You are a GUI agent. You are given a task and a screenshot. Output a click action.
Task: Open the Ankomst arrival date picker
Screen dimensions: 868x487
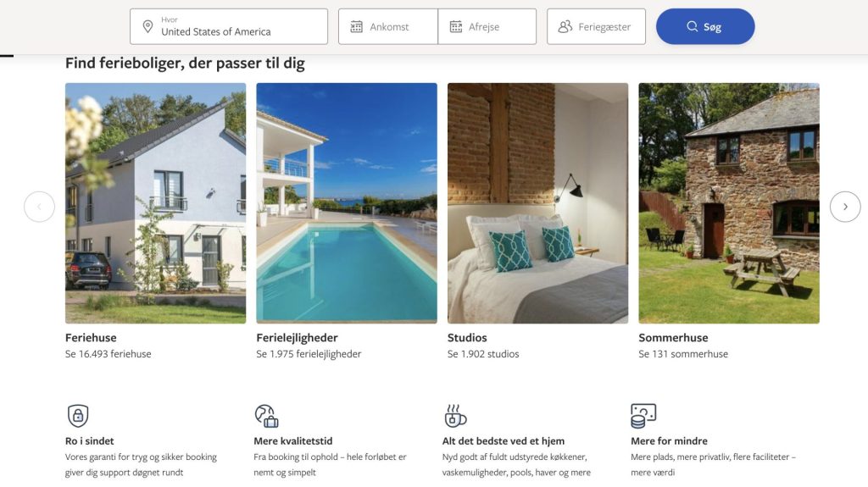(388, 26)
